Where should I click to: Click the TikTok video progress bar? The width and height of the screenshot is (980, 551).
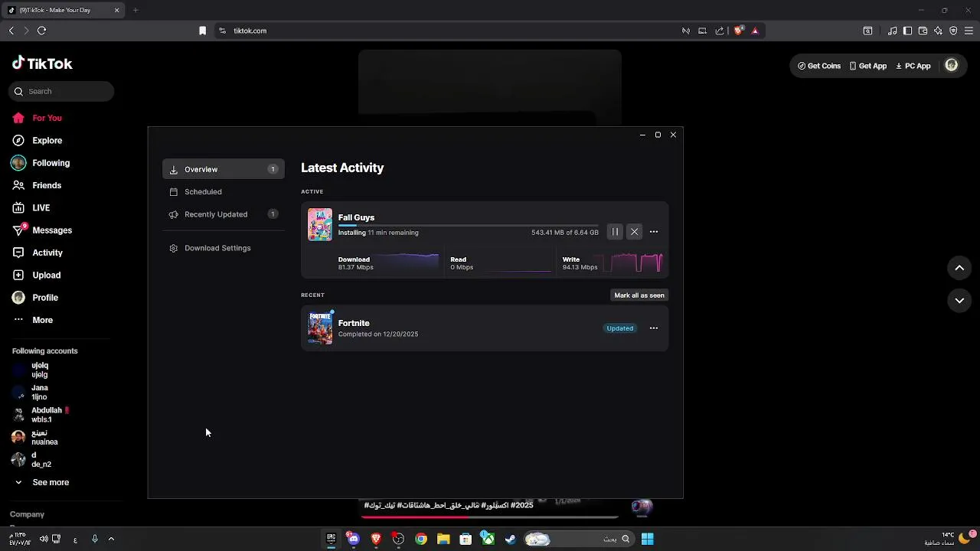click(490, 517)
